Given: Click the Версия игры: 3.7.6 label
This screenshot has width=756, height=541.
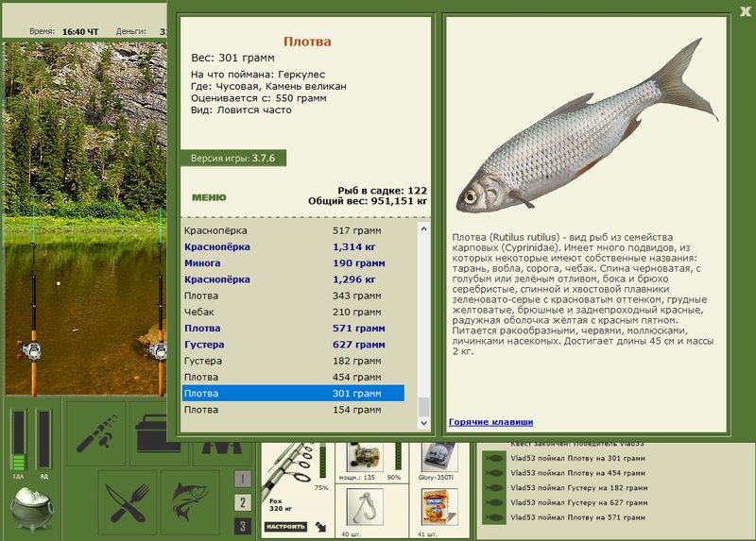Looking at the screenshot, I should pyautogui.click(x=232, y=158).
